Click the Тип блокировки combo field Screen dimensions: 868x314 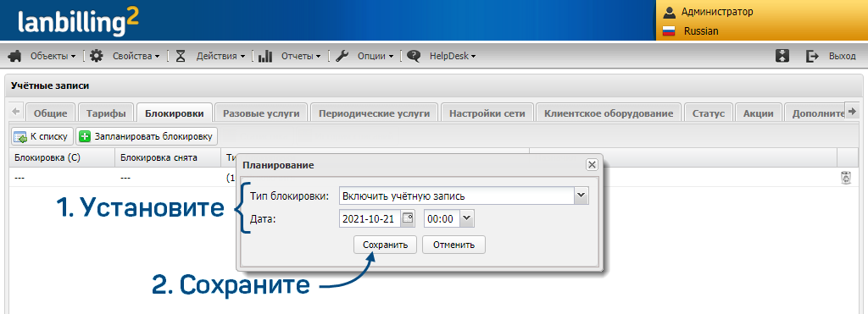click(x=457, y=196)
